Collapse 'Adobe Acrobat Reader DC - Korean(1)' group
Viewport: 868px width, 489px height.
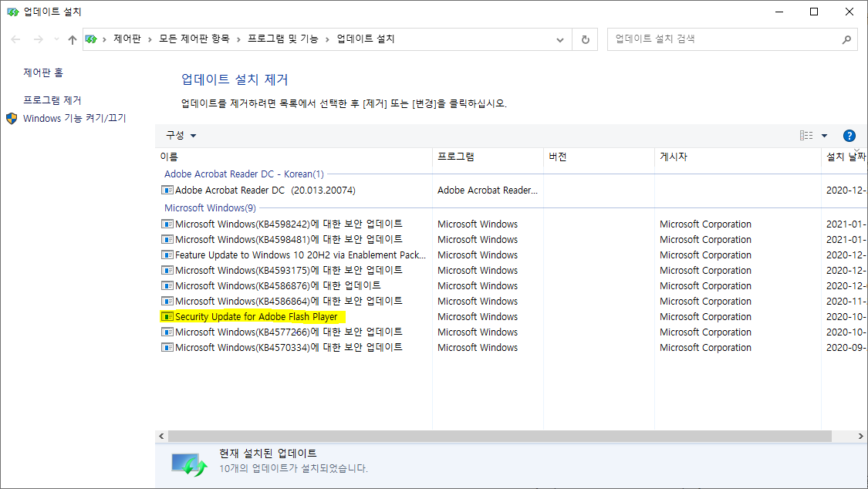[x=244, y=174]
